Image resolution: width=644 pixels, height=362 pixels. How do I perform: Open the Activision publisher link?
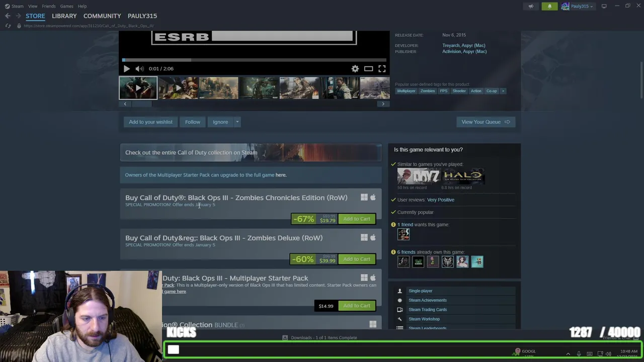451,51
